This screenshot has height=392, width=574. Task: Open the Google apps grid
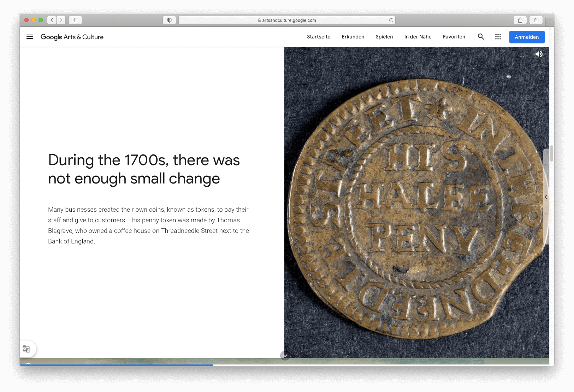498,37
